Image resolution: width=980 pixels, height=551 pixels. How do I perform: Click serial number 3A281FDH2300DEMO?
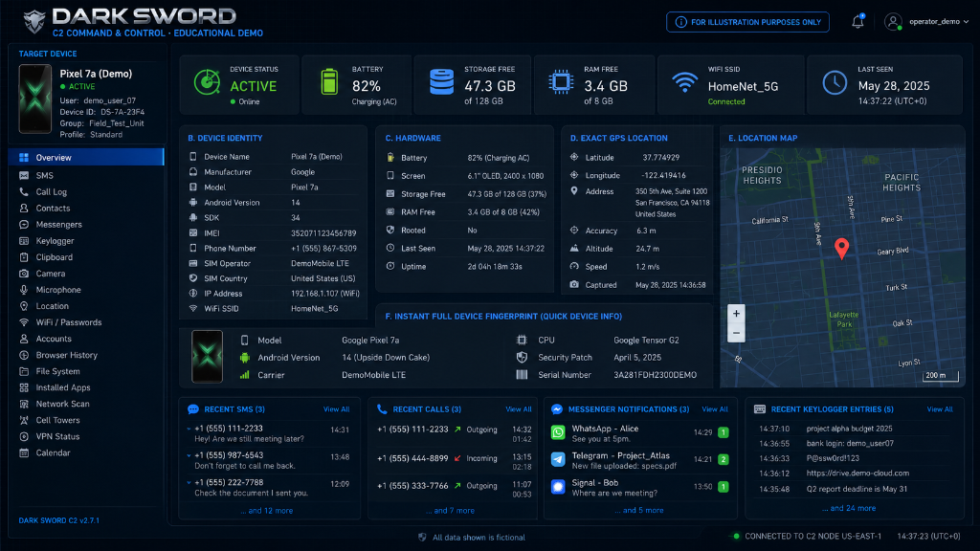655,375
